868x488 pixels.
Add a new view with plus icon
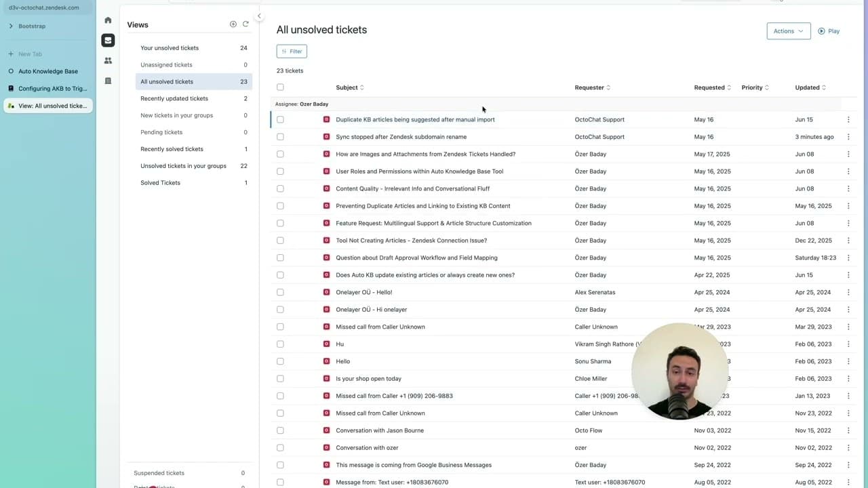[233, 24]
